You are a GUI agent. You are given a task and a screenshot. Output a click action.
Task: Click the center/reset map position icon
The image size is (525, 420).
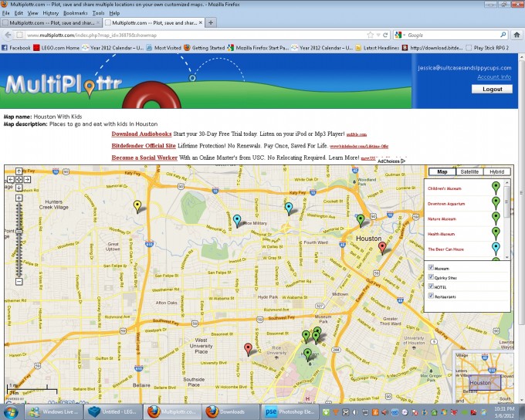point(19,180)
